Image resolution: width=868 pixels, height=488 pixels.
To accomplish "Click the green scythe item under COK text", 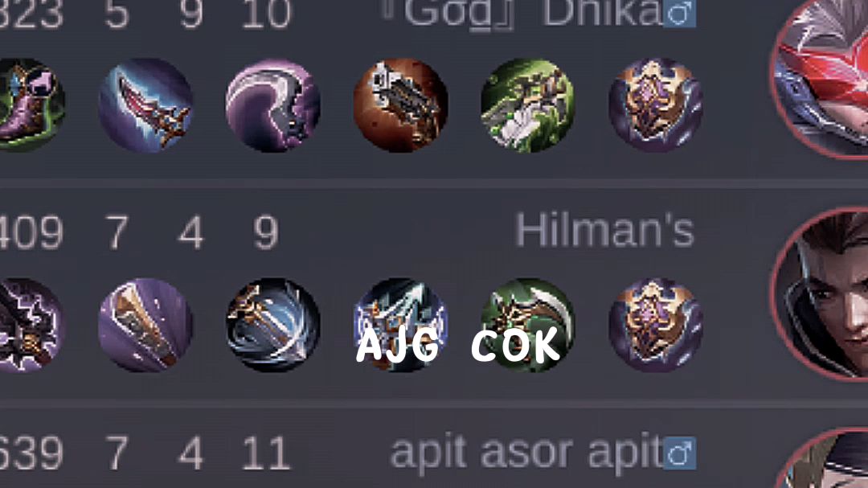I will click(x=527, y=325).
